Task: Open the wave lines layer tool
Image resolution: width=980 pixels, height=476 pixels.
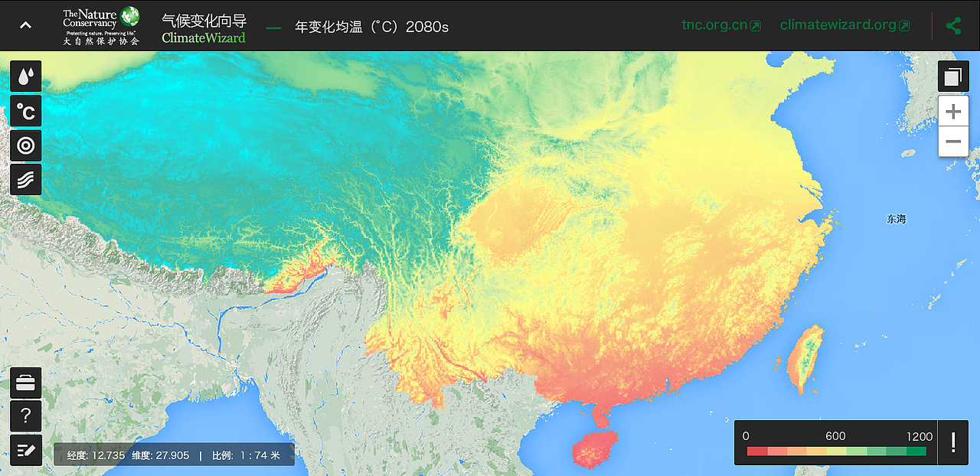Action: [x=26, y=180]
